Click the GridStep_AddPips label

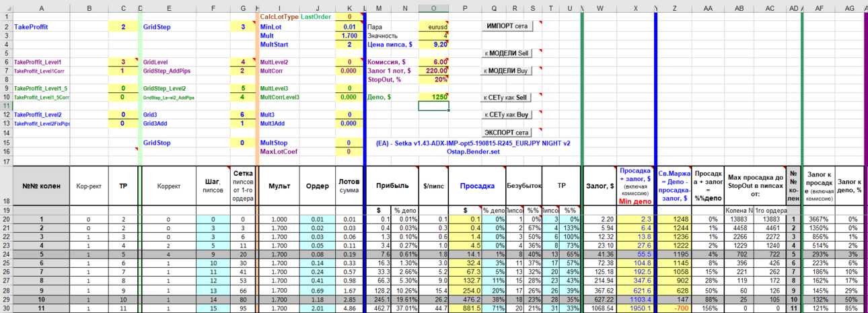tap(169, 71)
